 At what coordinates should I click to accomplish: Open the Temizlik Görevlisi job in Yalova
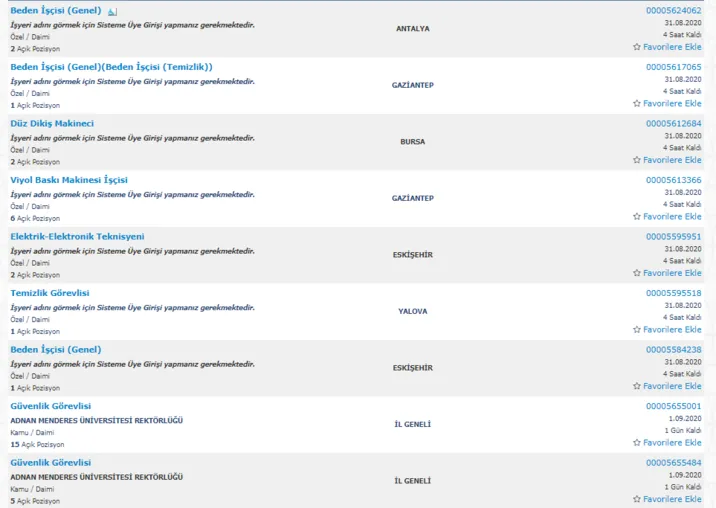(x=50, y=293)
